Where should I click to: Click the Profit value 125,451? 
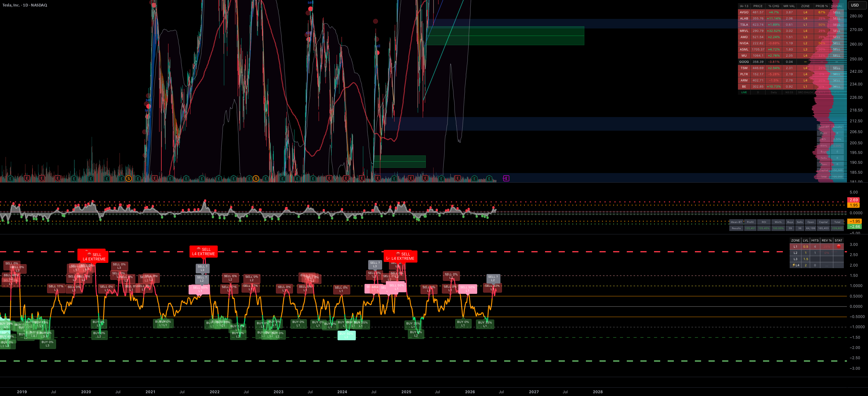[750, 228]
